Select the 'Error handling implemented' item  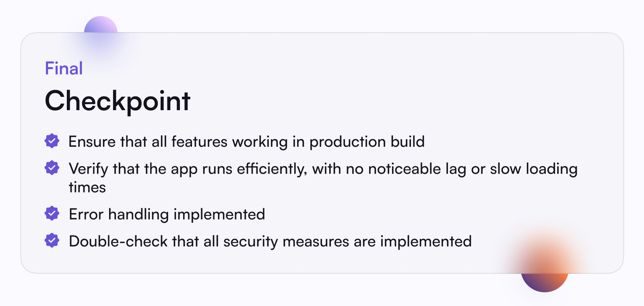point(167,215)
